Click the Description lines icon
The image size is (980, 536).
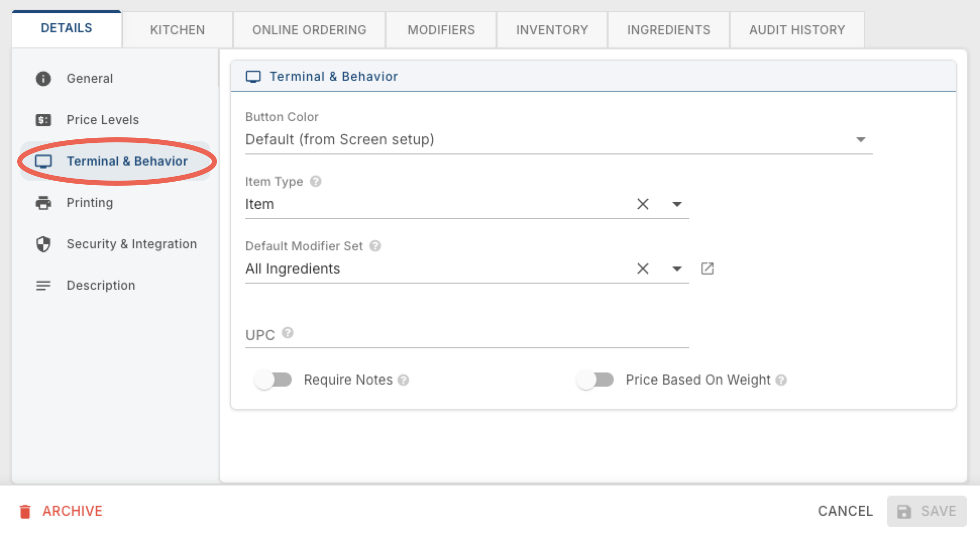(43, 285)
